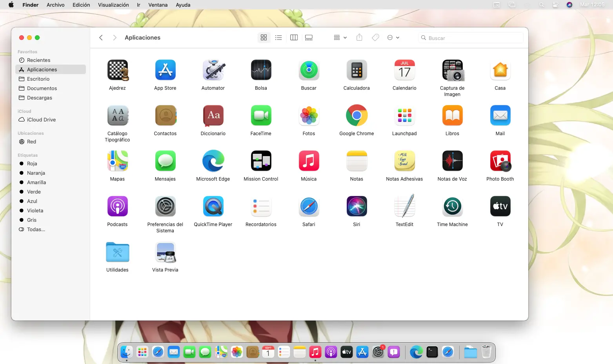Open the Ayuda menu

coord(183,5)
